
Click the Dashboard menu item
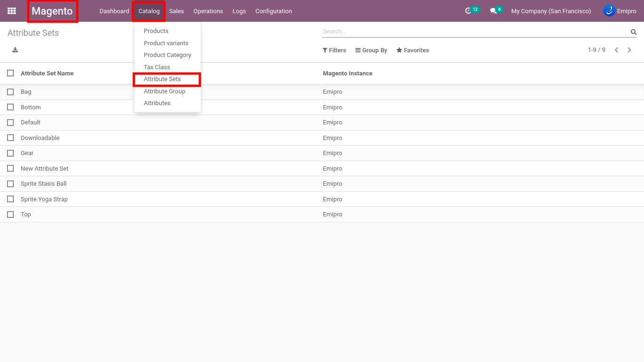[x=114, y=11]
